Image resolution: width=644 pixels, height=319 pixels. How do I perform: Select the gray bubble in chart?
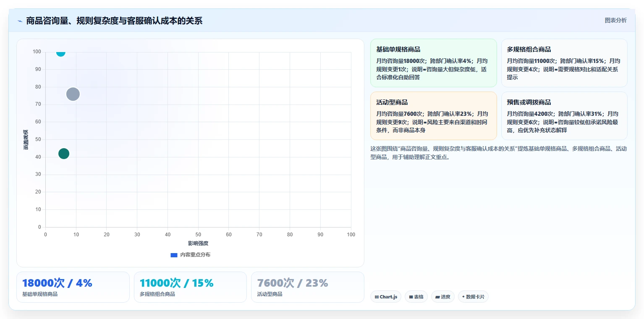(73, 94)
